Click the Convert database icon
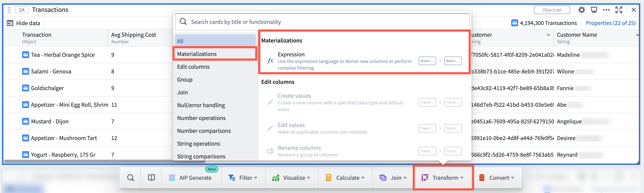Screen dimensions: 644x193 click(x=482, y=178)
